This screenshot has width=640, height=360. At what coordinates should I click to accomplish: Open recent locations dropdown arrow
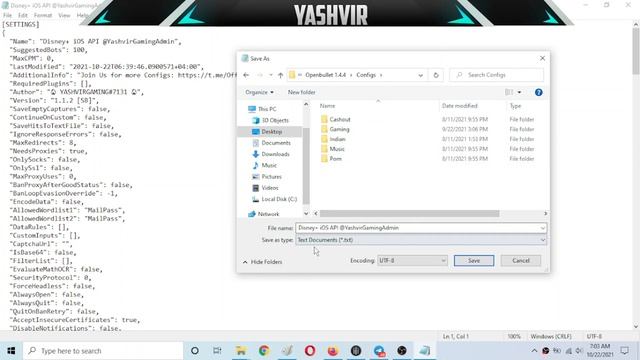[271, 75]
